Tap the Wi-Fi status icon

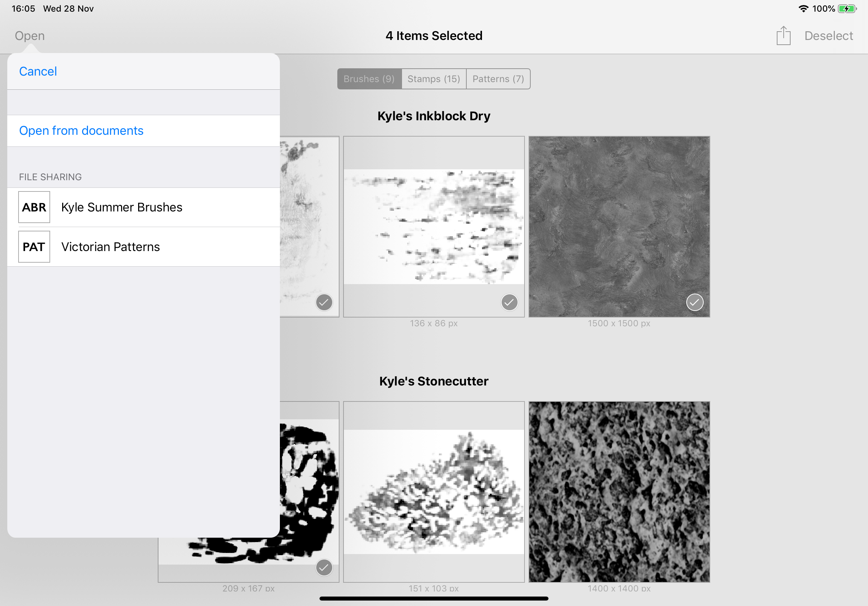pos(803,9)
